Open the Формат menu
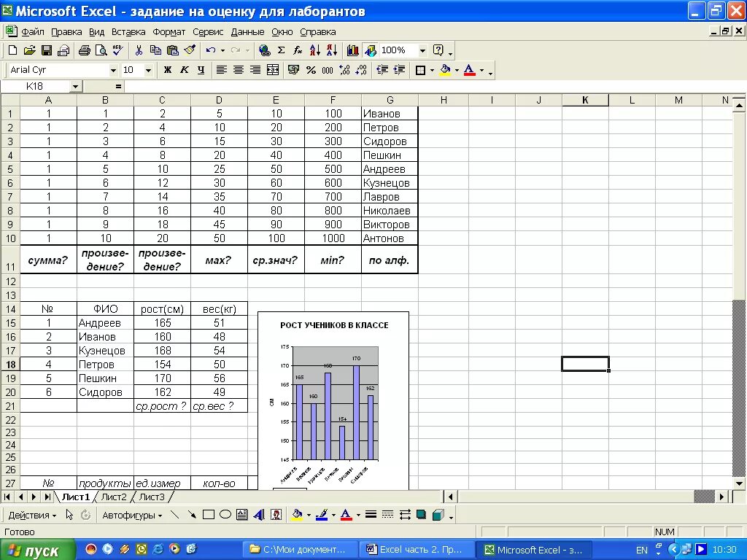The height and width of the screenshot is (560, 747). [169, 32]
